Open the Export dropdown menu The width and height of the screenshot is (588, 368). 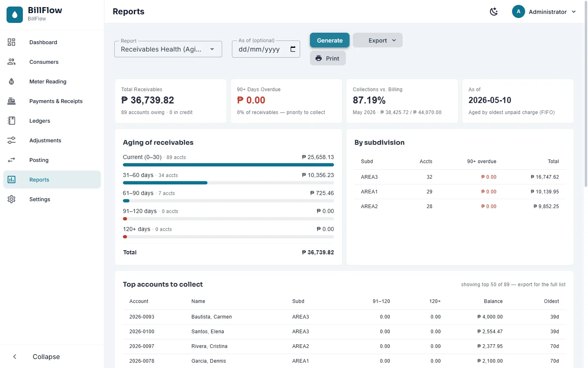(x=378, y=40)
